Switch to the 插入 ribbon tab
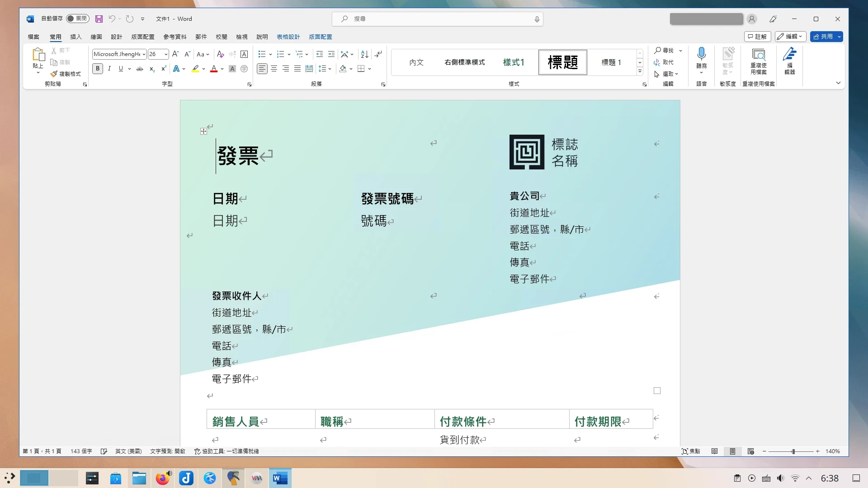 [75, 37]
